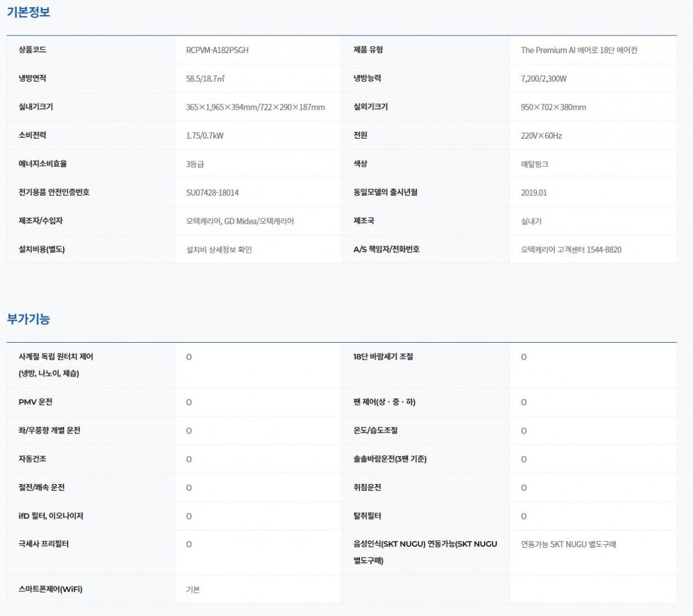
Task: Click the 7,200/2,300W cooling capacity value
Action: click(x=543, y=79)
